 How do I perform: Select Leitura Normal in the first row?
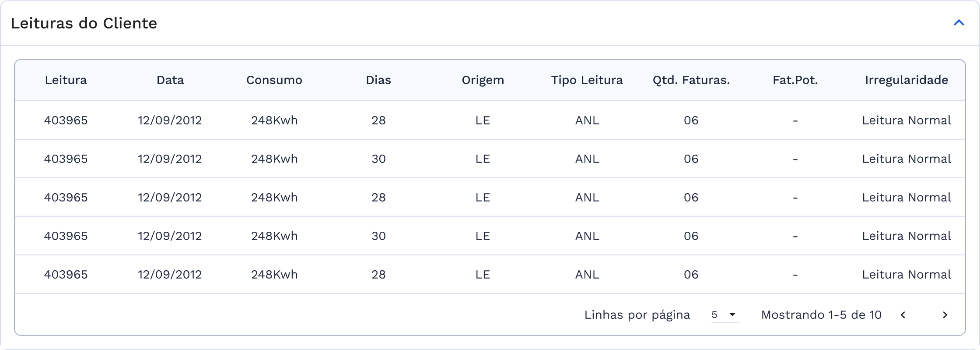point(906,120)
